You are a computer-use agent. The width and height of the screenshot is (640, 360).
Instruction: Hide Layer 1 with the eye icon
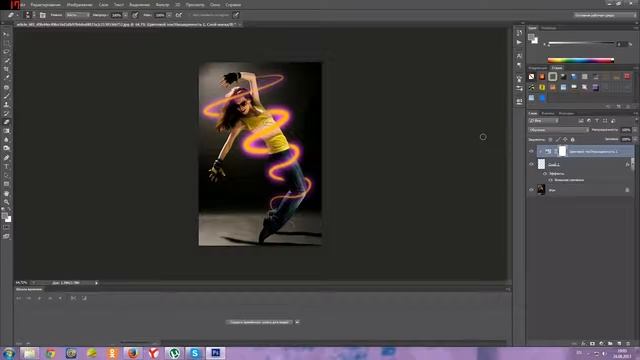point(531,164)
